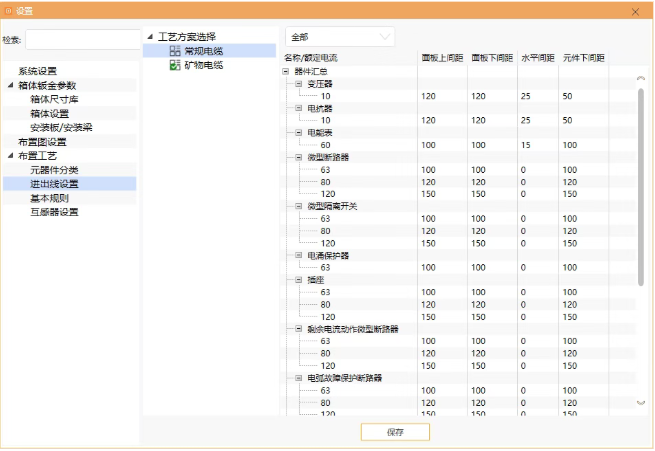Click the 名称/额定电流 column header
Image resolution: width=655 pixels, height=451 pixels.
pyautogui.click(x=310, y=58)
